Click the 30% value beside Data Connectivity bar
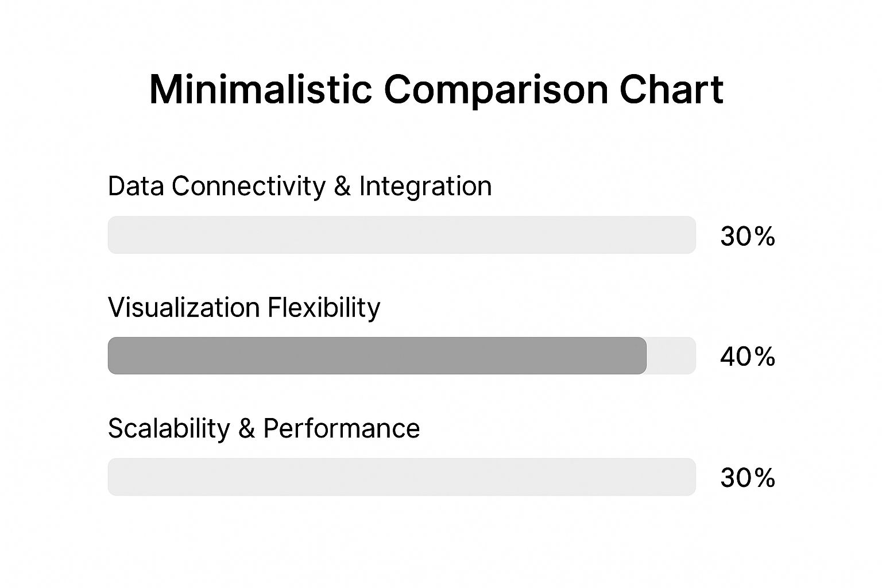The height and width of the screenshot is (588, 882). (748, 237)
